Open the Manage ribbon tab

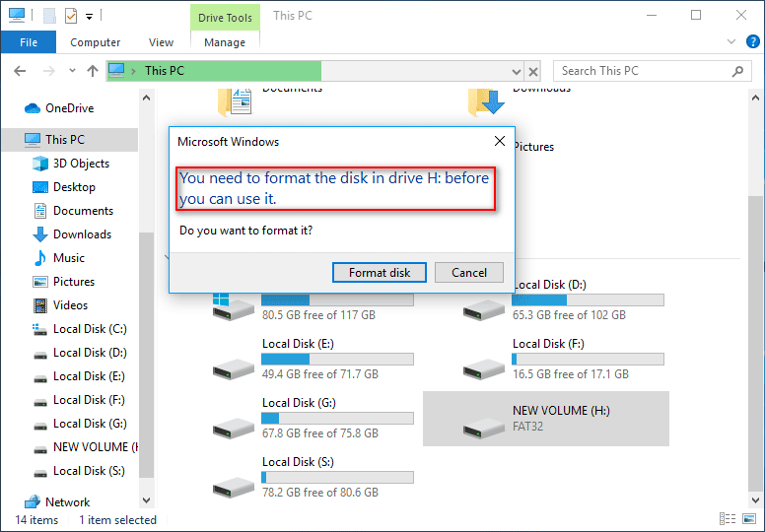[225, 42]
